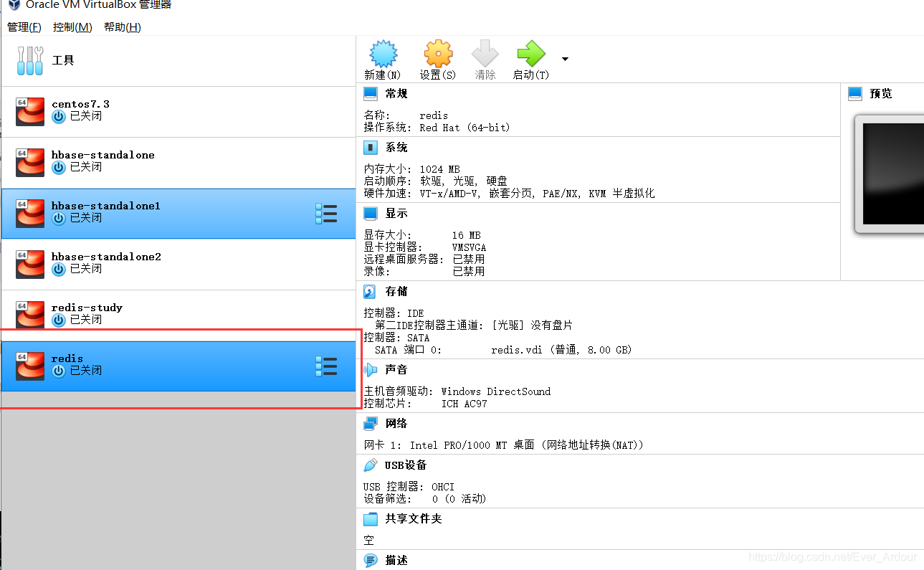
Task: Click power state icon under redis-study
Action: click(59, 320)
